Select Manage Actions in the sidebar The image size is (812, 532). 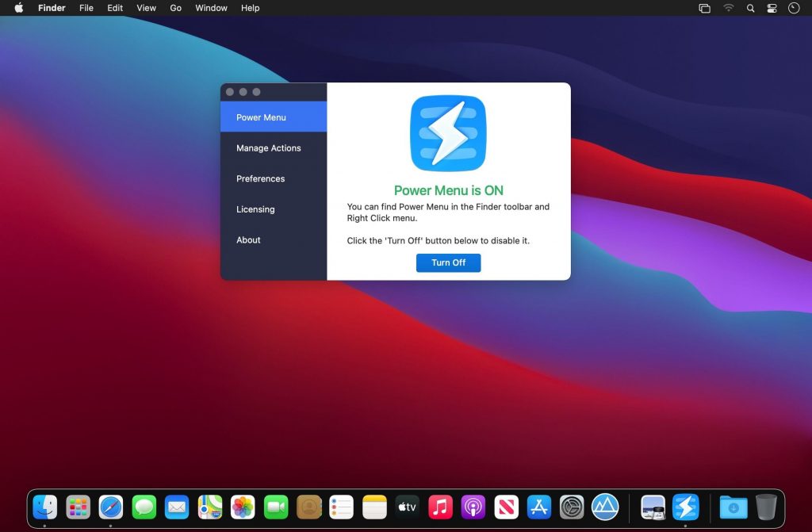point(268,148)
